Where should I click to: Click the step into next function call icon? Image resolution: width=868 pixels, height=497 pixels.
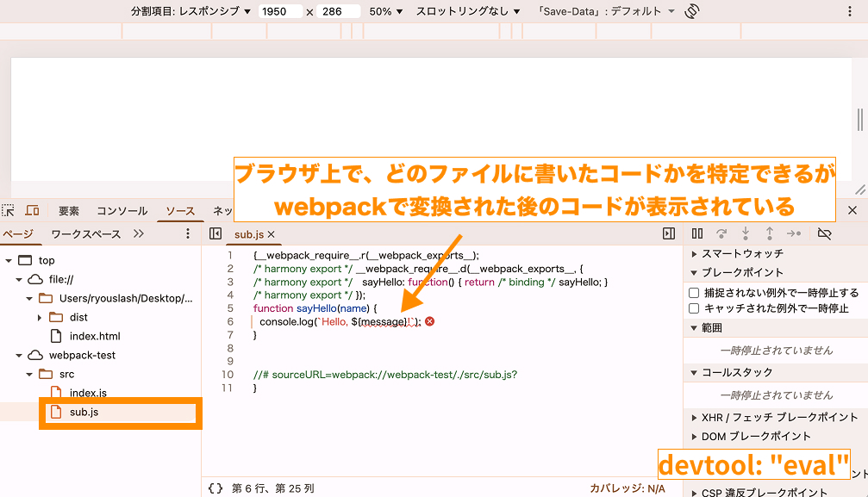tap(745, 233)
